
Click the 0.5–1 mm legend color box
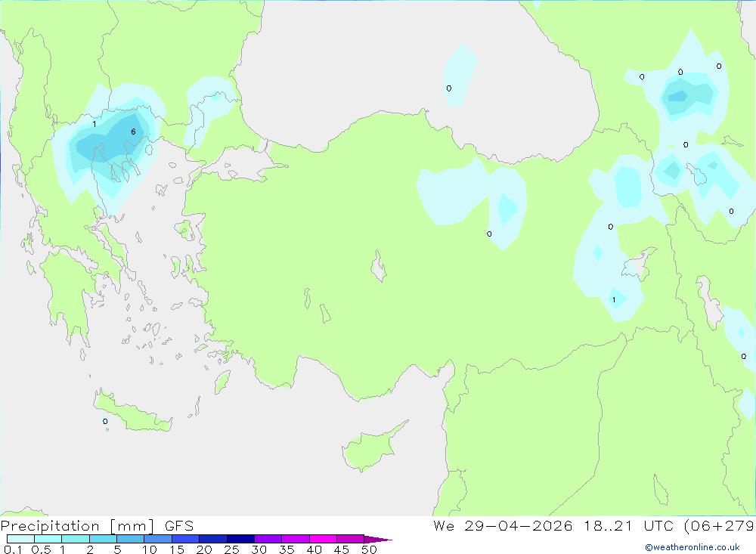tap(48, 539)
